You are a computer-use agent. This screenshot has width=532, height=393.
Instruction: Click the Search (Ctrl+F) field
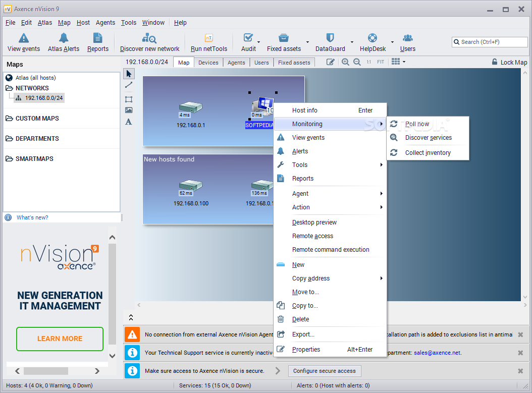click(490, 42)
